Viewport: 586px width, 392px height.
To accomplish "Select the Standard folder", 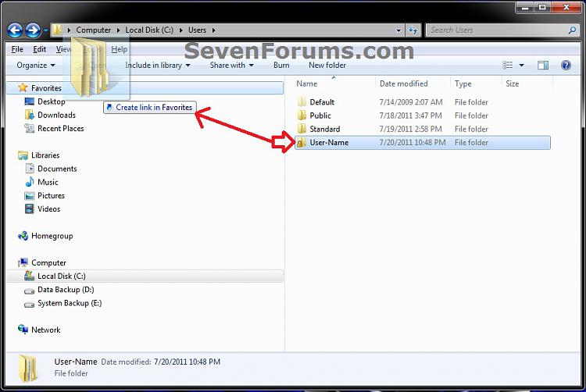I will tap(325, 129).
